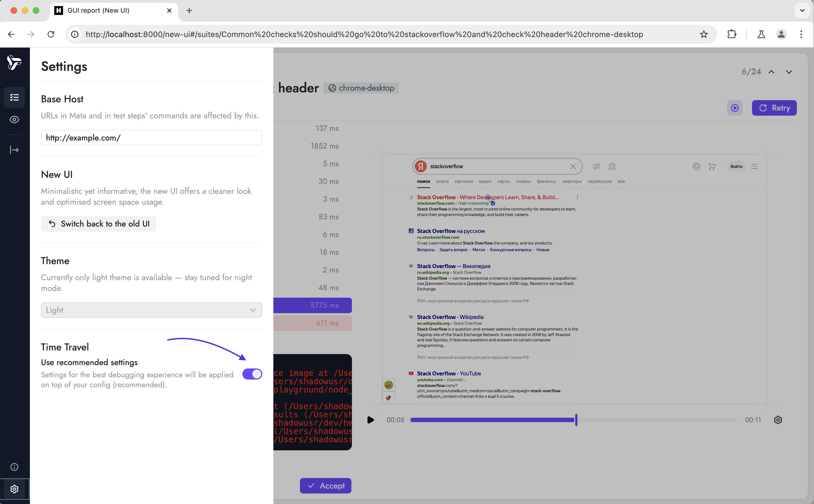The height and width of the screenshot is (504, 814).
Task: Click the settings gear in the sidebar
Action: coord(14,489)
